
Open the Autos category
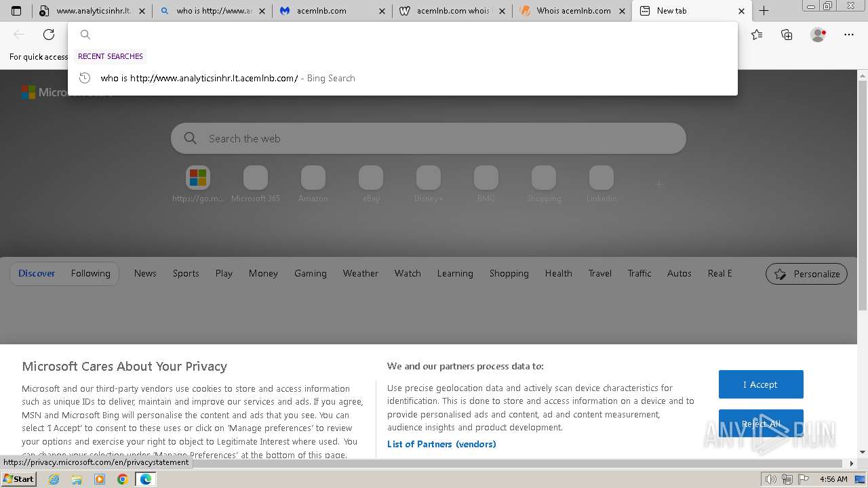[x=679, y=273]
